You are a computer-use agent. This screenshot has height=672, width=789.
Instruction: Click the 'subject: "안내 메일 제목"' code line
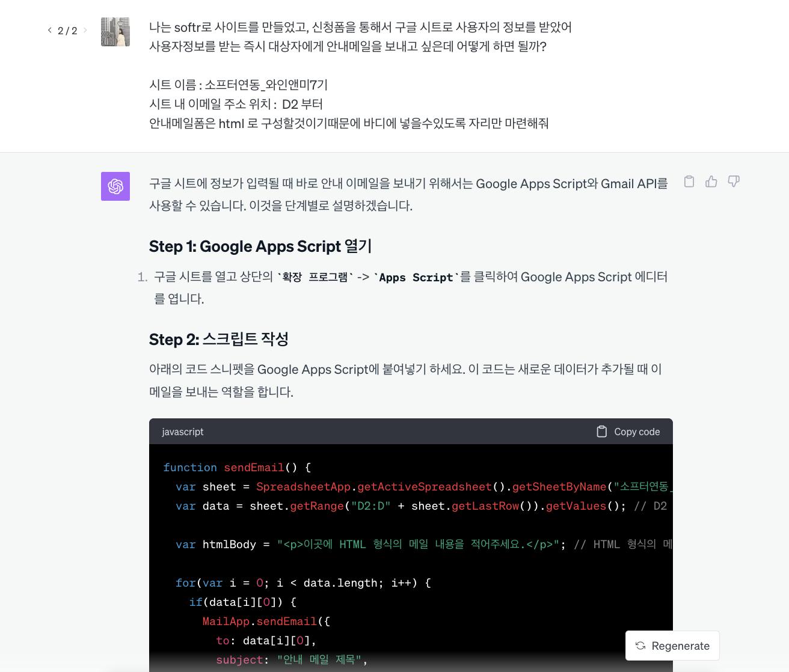click(292, 659)
